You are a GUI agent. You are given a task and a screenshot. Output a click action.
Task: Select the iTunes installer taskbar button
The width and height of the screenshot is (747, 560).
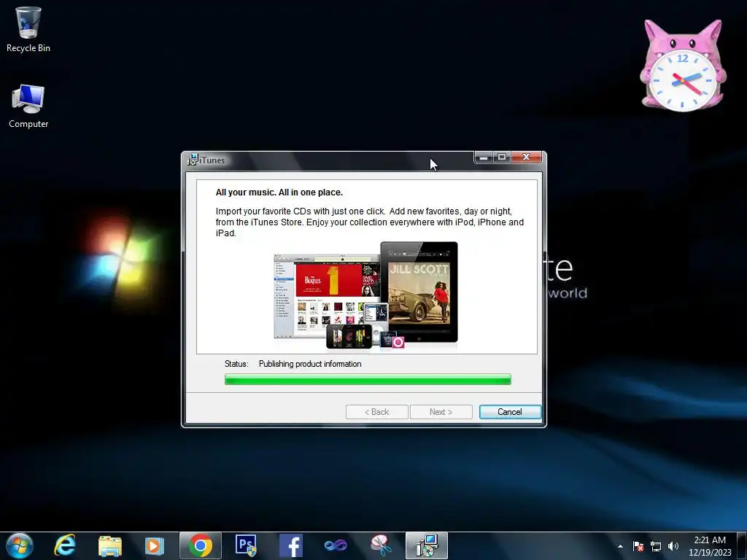click(426, 545)
